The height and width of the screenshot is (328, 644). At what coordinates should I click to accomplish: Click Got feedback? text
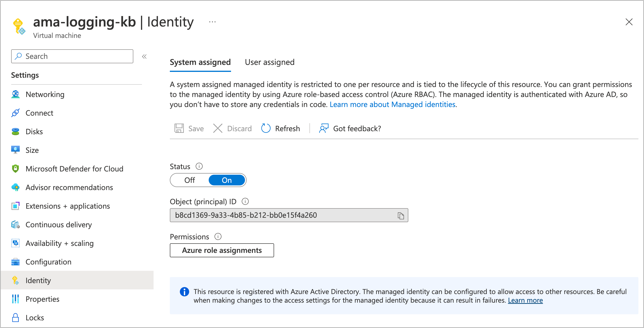357,128
